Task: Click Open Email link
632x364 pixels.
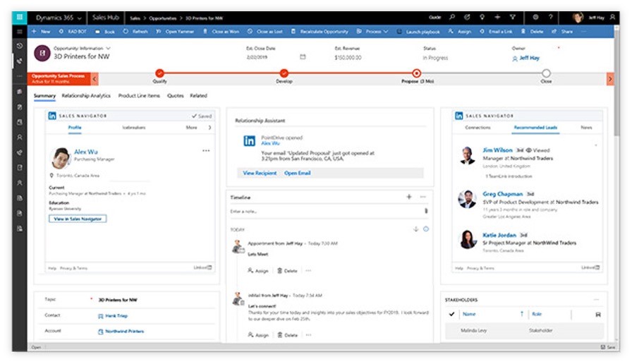Action: 298,173
